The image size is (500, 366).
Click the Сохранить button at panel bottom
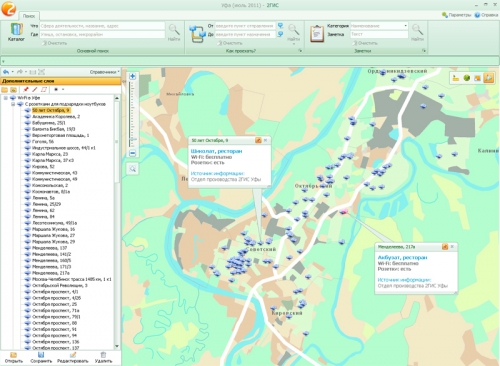pos(41,357)
